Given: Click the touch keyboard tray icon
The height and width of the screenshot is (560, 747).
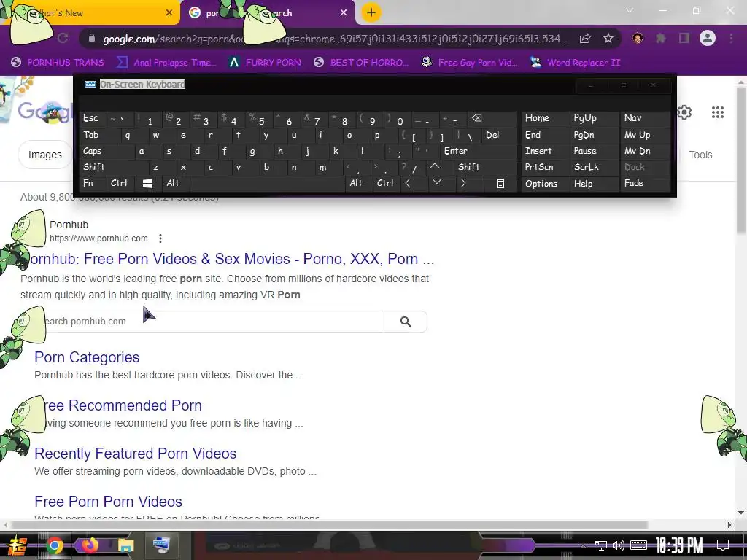Looking at the screenshot, I should click(638, 545).
